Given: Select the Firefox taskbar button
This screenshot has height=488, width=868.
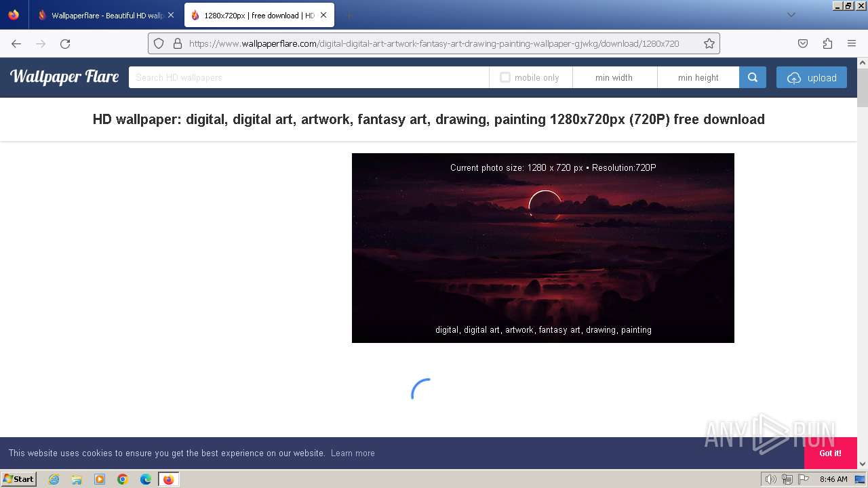Looking at the screenshot, I should click(x=168, y=479).
